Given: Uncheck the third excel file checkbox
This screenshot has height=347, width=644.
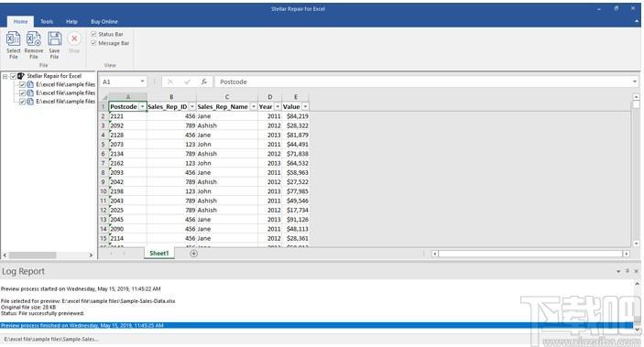Looking at the screenshot, I should click(x=22, y=102).
